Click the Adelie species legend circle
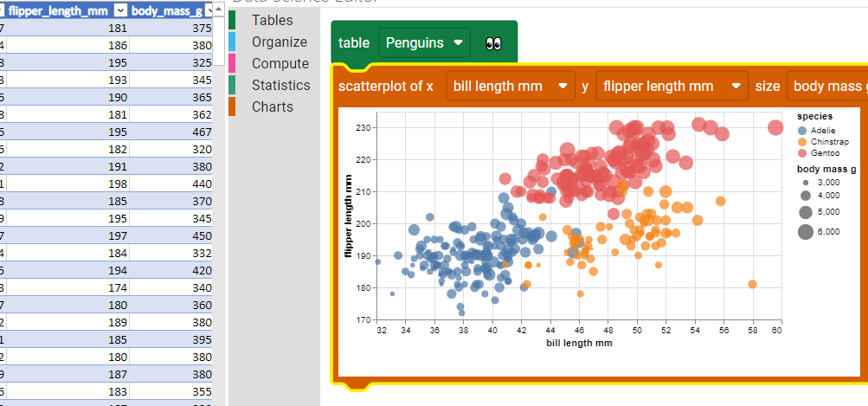 coord(801,130)
